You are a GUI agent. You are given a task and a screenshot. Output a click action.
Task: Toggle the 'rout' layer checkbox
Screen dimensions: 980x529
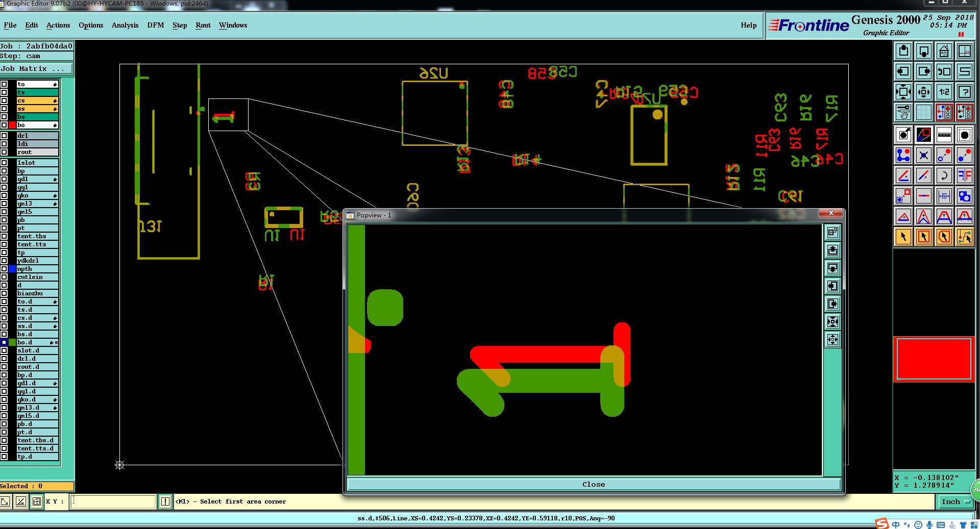4,152
